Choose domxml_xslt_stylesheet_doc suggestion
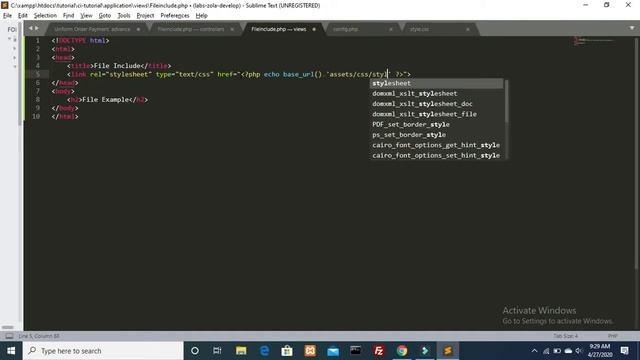This screenshot has width=640, height=360. click(436, 104)
